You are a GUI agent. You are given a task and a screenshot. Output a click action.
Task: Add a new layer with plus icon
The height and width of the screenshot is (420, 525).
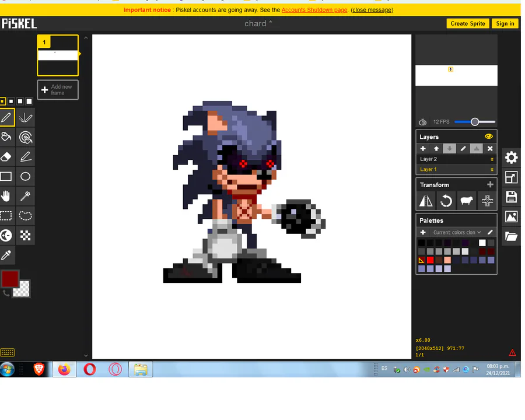click(x=423, y=148)
